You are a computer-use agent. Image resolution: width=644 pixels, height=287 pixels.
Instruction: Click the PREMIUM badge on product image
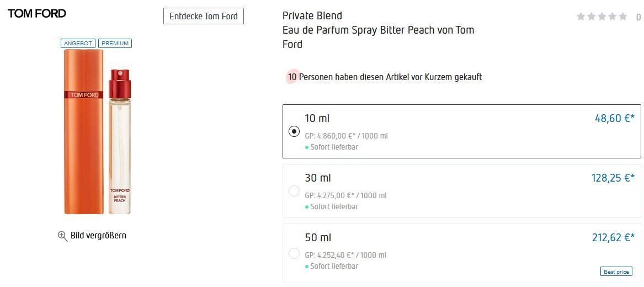tap(115, 43)
